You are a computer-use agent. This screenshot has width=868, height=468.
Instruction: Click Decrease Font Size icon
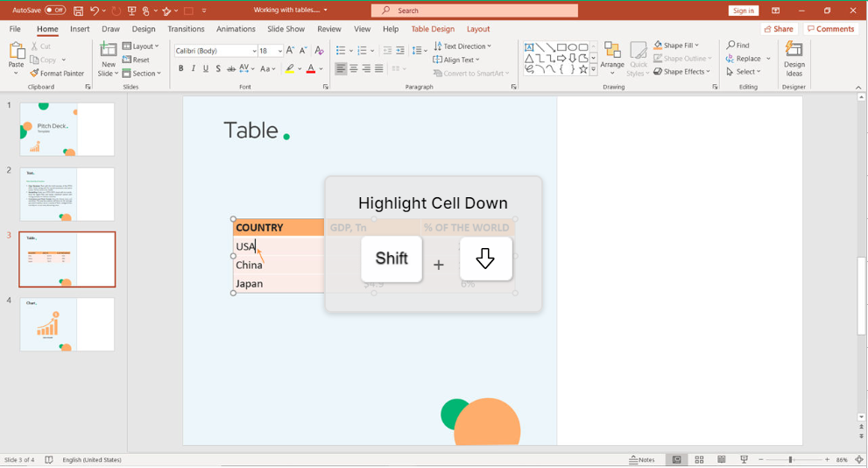pyautogui.click(x=303, y=51)
